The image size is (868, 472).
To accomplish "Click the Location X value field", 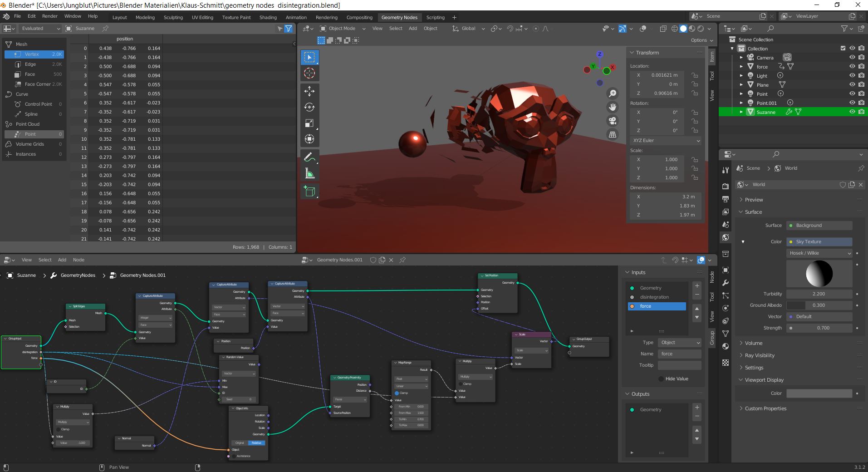I will 658,75.
